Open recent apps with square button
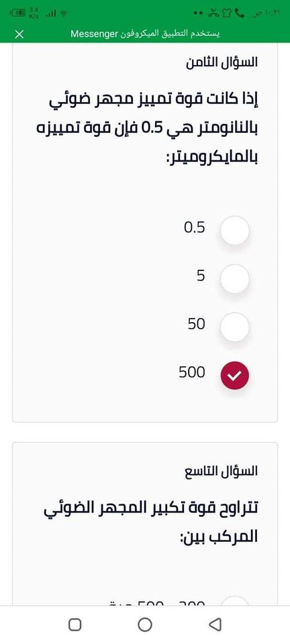The width and height of the screenshot is (290, 644). point(75,625)
